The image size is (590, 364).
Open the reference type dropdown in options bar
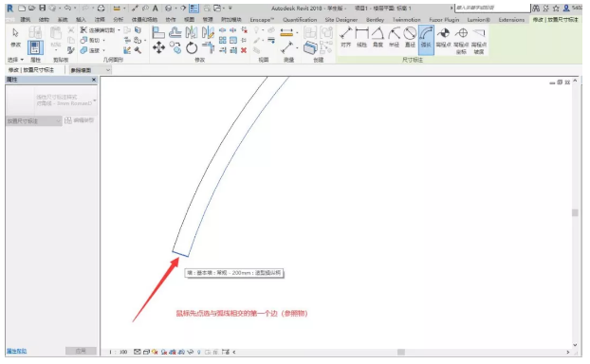tap(90, 70)
